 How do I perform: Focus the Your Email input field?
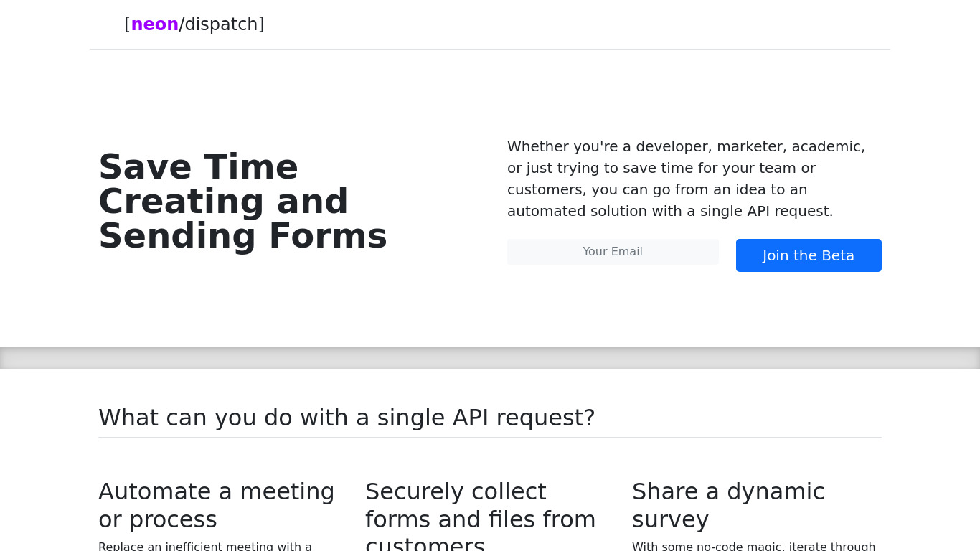(613, 252)
